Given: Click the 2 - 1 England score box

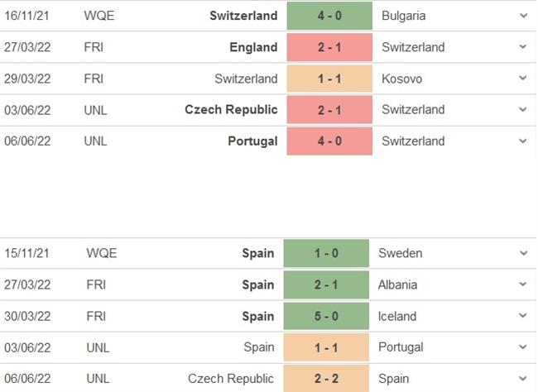Looking at the screenshot, I should (329, 47).
